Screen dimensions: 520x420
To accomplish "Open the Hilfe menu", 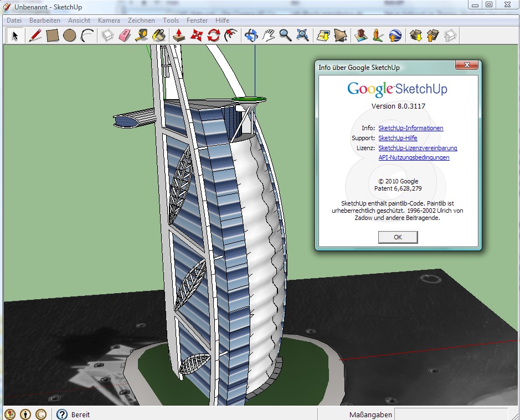I will click(222, 21).
